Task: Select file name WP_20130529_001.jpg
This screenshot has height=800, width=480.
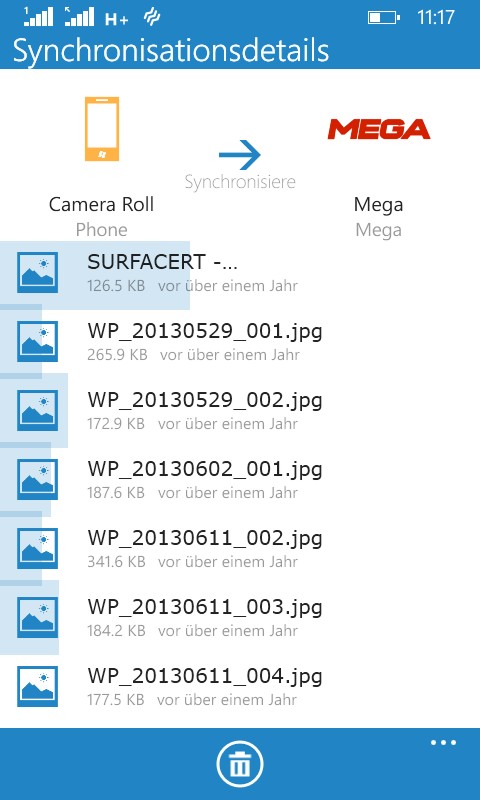Action: [205, 333]
